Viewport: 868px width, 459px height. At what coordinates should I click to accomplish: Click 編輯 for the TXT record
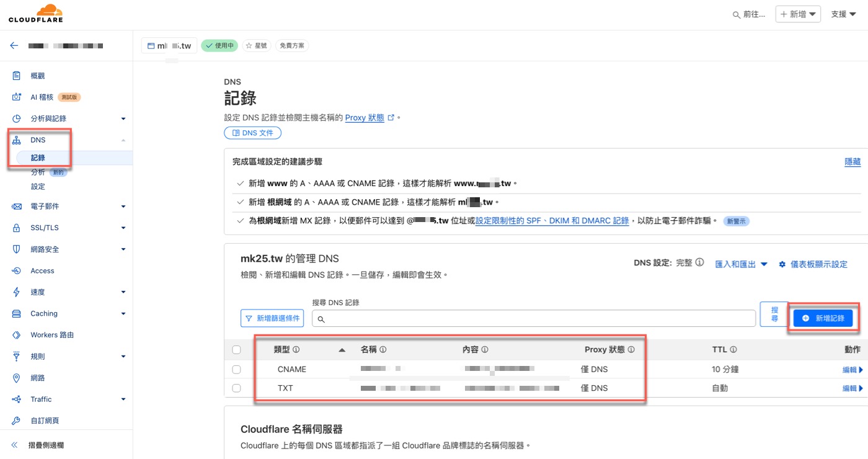852,388
